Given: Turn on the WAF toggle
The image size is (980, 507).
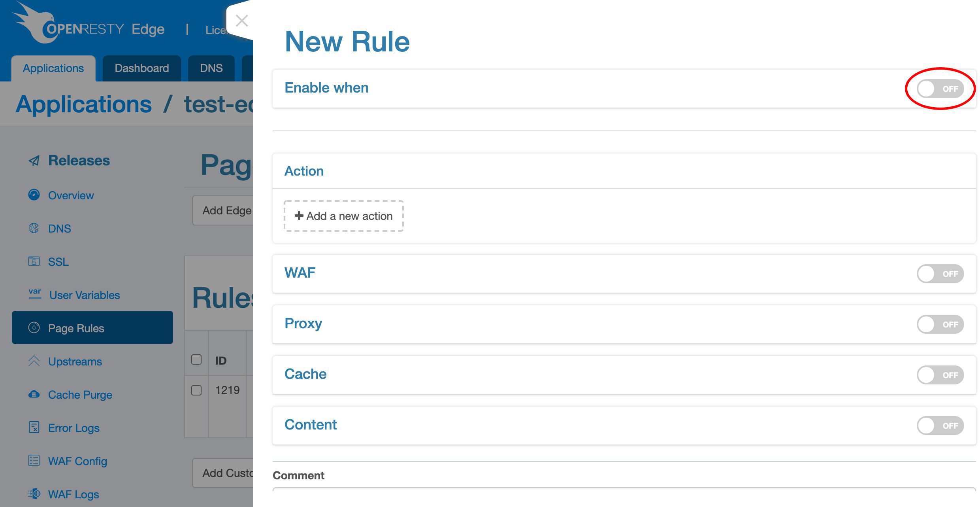Looking at the screenshot, I should click(940, 274).
